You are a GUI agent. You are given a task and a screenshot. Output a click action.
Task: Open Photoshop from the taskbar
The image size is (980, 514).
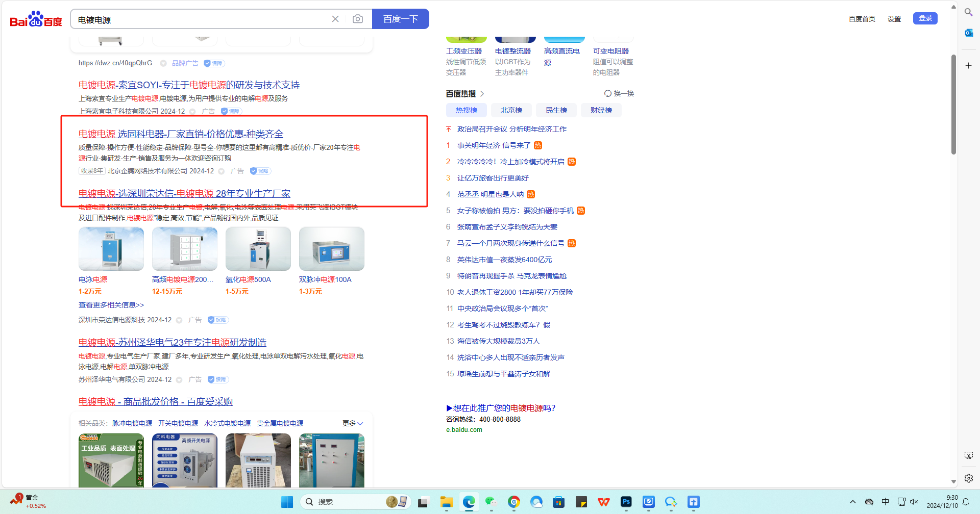pos(626,502)
